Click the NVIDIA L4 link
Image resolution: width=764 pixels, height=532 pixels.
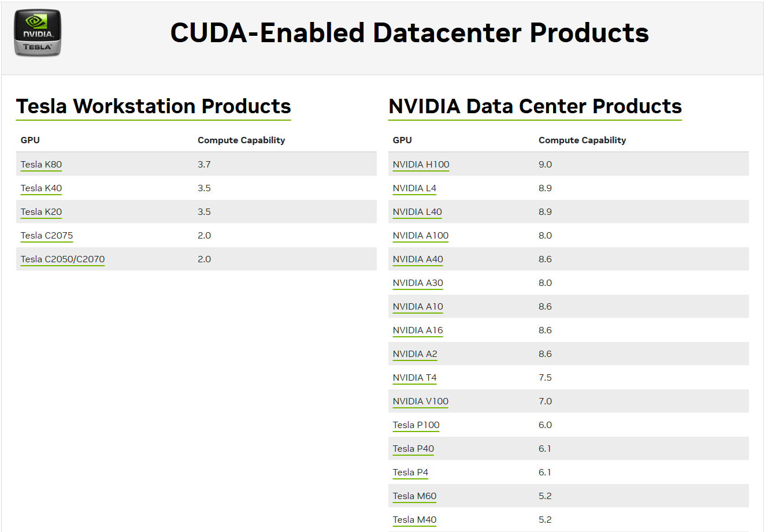point(414,188)
